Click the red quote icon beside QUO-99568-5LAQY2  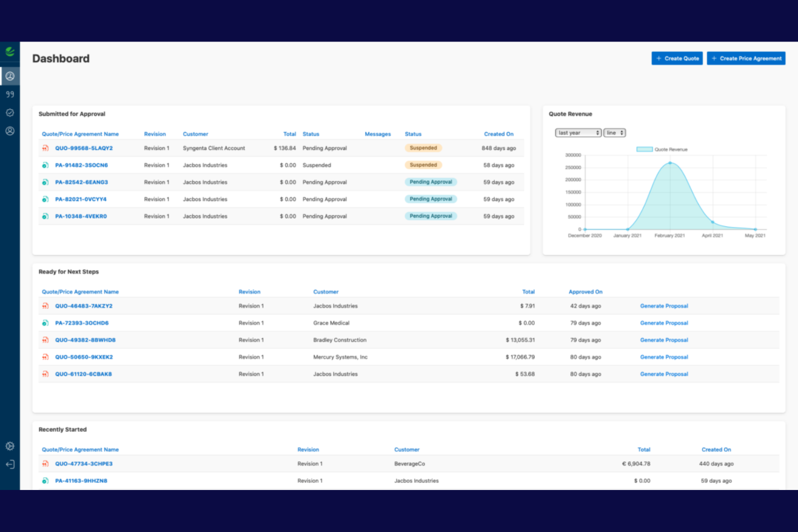45,148
